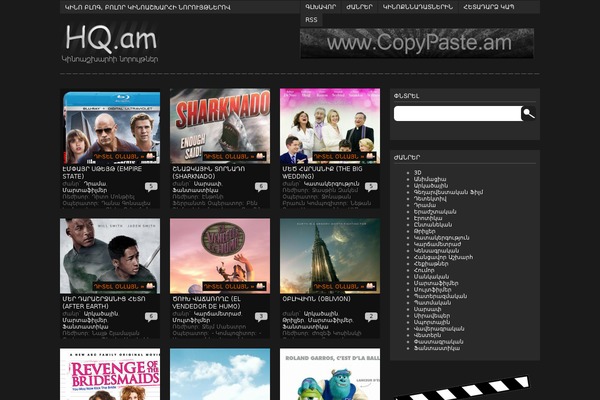Click the Oblivion poster image
Image resolution: width=600 pixels, height=400 pixels.
pos(330,256)
